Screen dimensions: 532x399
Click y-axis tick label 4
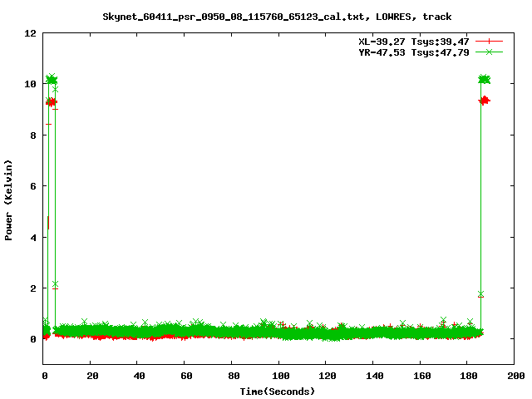(33, 238)
